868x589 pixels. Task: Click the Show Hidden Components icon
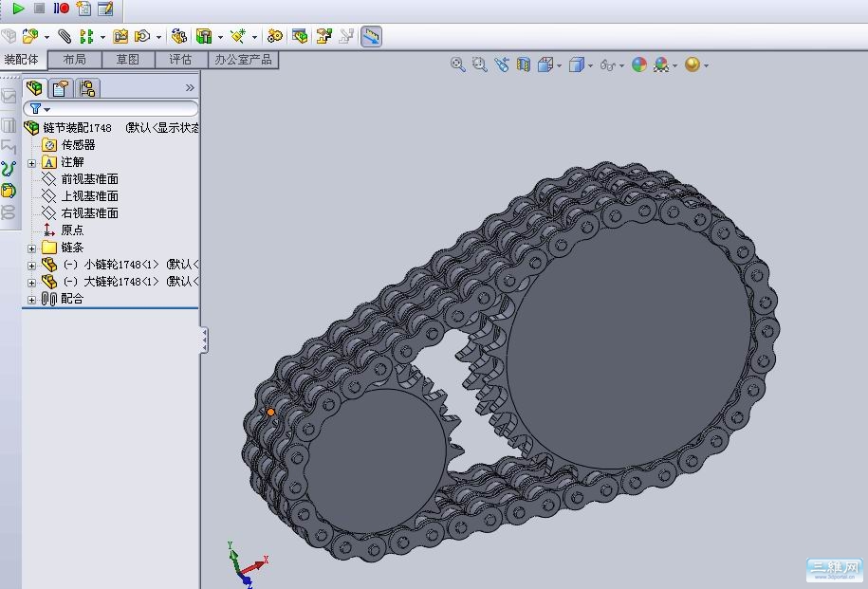click(178, 37)
